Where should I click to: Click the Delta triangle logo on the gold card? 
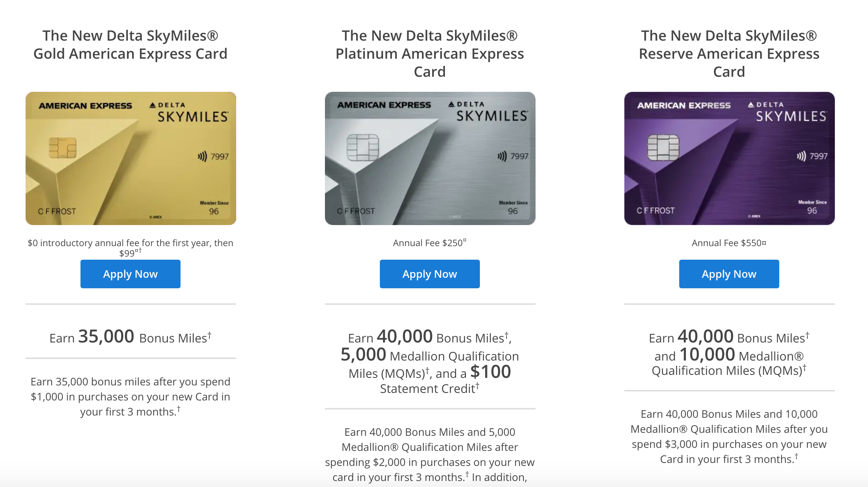[x=153, y=105]
